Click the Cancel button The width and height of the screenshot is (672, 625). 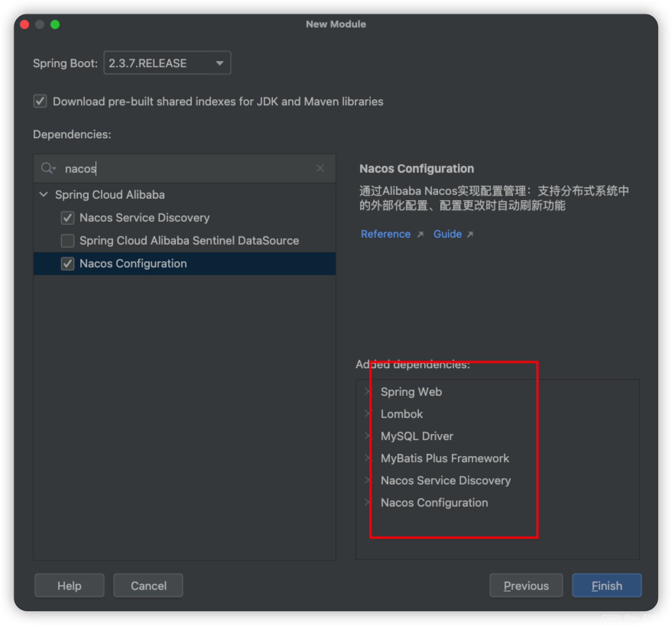point(148,585)
